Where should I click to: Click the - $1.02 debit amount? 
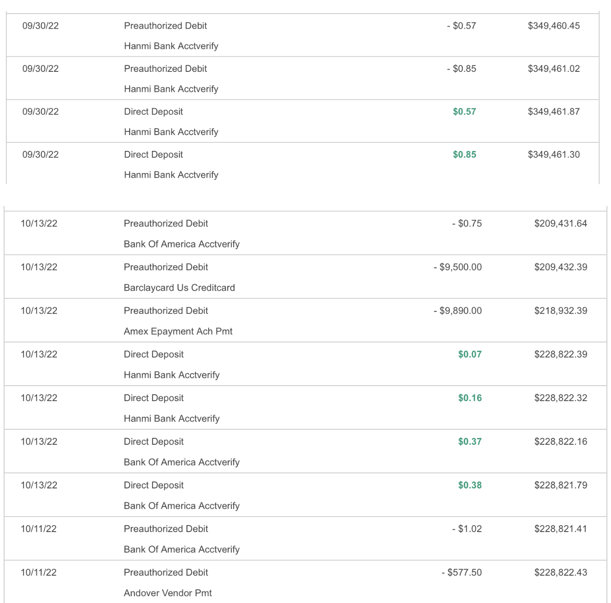click(466, 528)
